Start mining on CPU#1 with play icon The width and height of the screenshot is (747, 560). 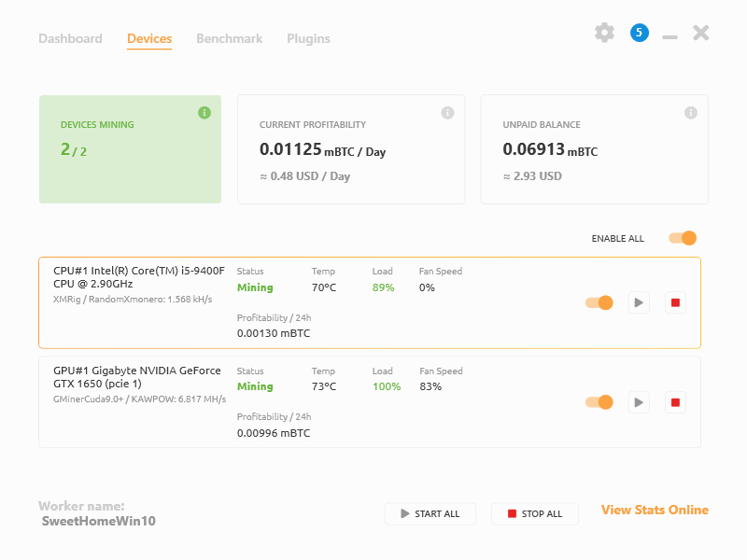point(639,302)
